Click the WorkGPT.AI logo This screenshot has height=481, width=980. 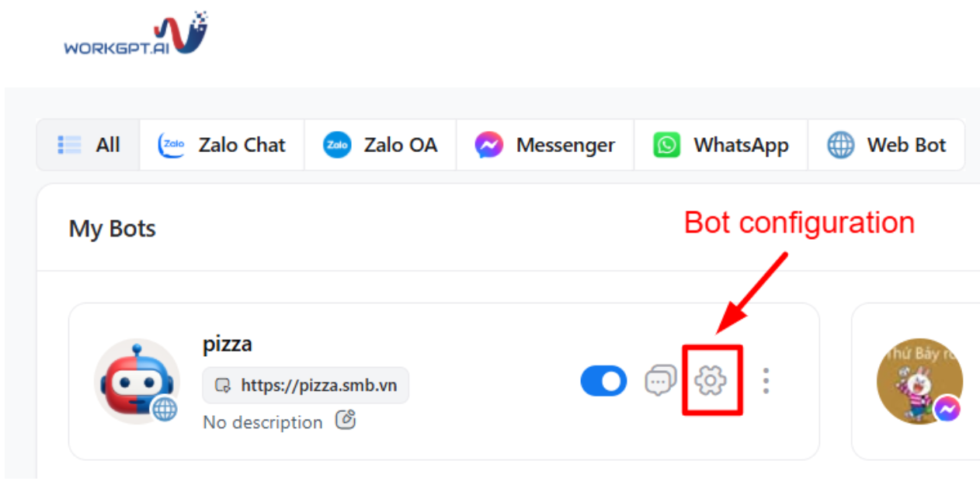pyautogui.click(x=135, y=35)
